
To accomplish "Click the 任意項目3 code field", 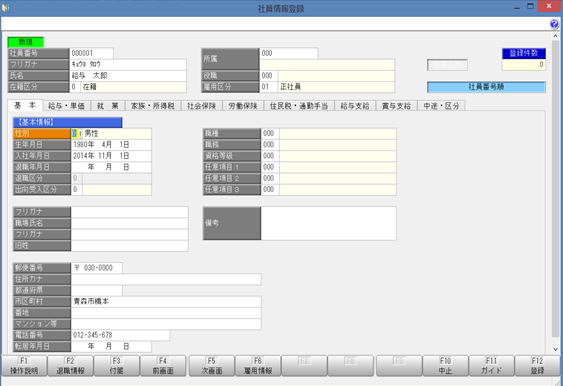I will 270,190.
